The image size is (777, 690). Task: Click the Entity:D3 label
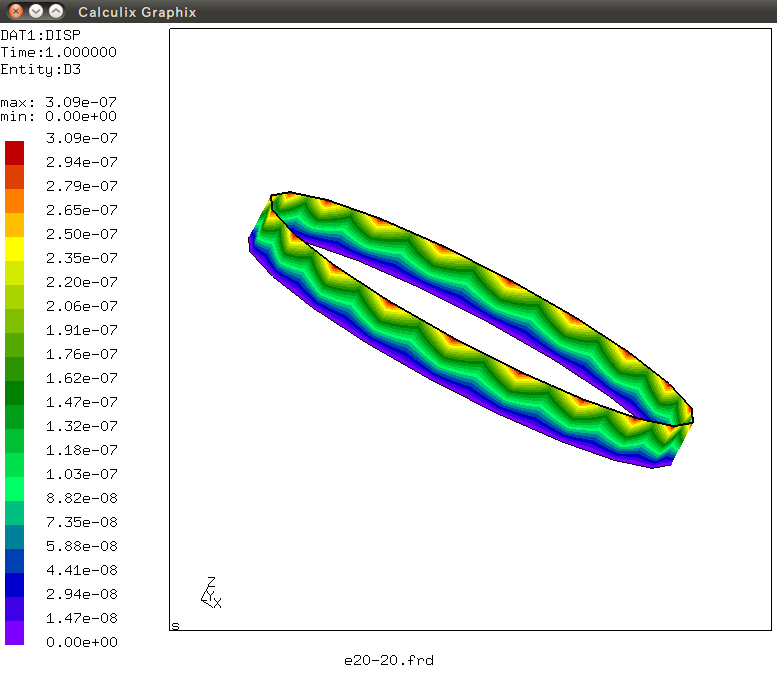click(x=41, y=69)
